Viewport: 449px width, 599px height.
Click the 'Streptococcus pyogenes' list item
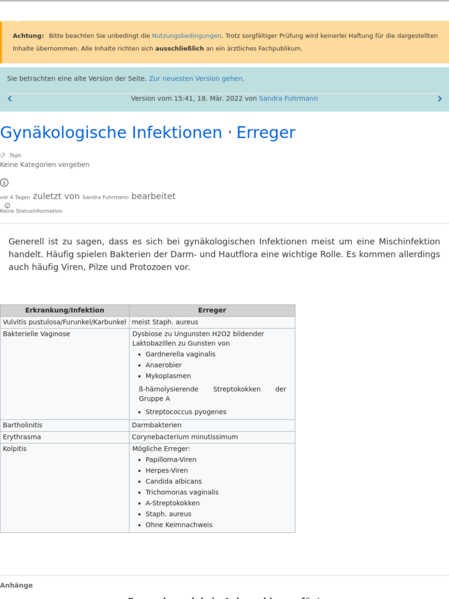click(x=186, y=412)
